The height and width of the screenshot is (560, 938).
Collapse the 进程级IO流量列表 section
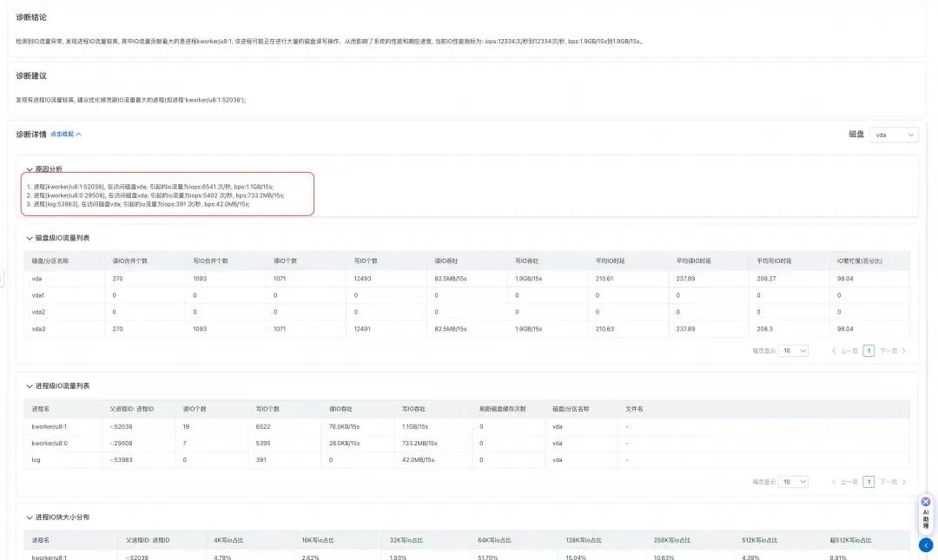tap(30, 385)
